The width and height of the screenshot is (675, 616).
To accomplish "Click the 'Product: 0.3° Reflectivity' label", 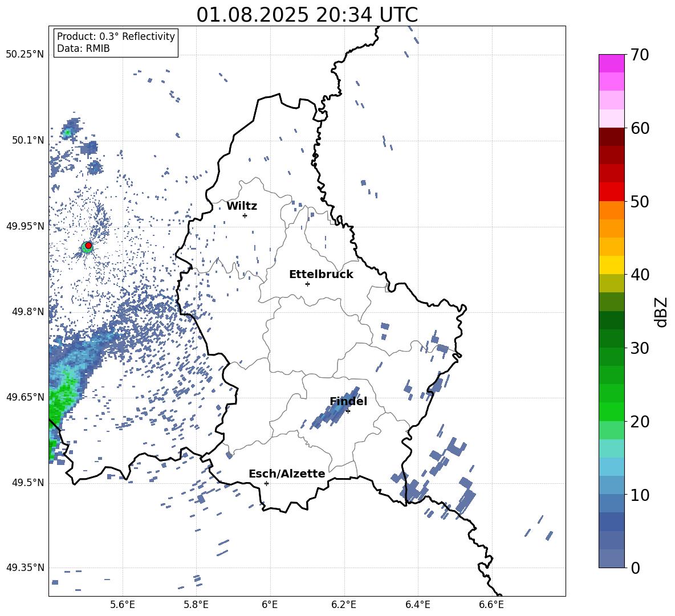I will click(116, 36).
